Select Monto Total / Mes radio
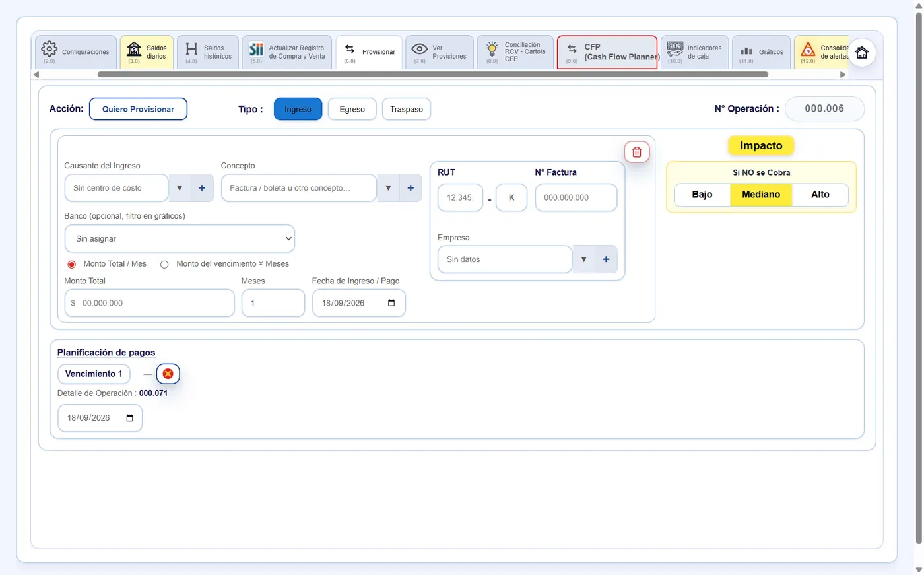 click(x=72, y=264)
